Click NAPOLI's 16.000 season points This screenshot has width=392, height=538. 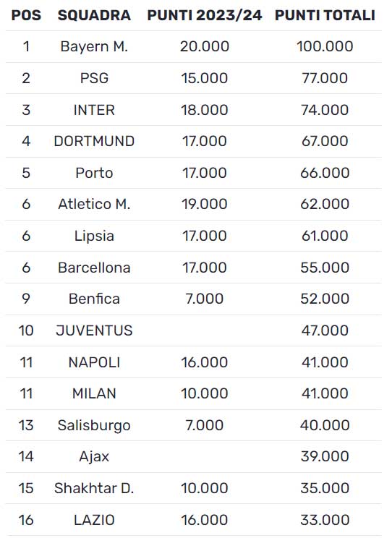(205, 362)
